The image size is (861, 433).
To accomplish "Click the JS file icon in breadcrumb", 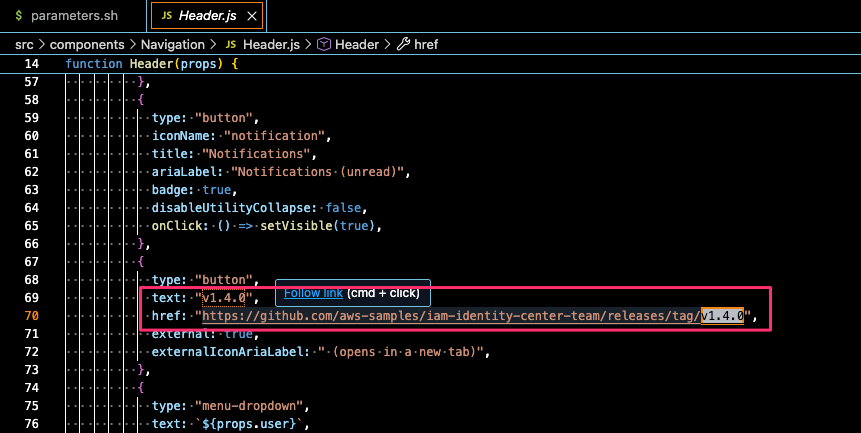I will pos(231,45).
